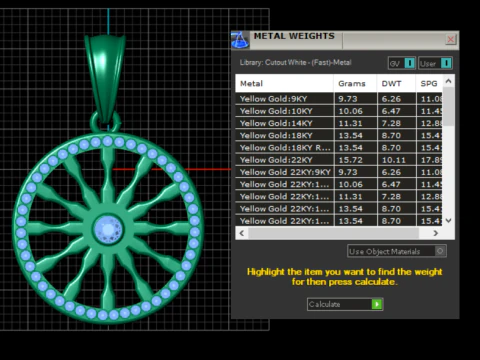Select the Yellow Gold 22KY:9KY row
480x360 pixels.
click(x=339, y=172)
